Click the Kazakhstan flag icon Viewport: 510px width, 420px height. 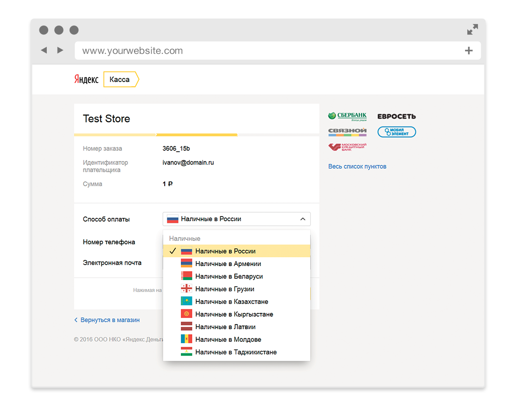186,301
